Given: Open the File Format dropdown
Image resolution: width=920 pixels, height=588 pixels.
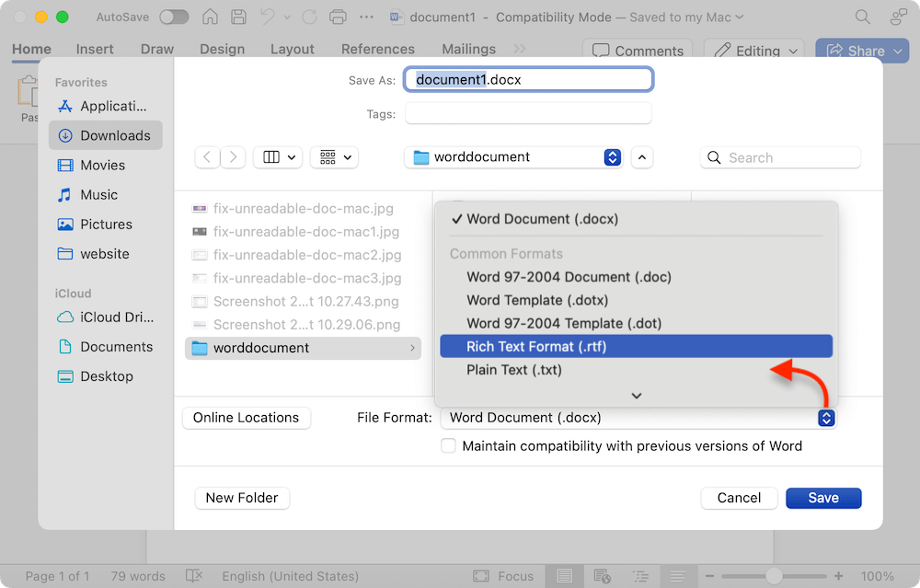Looking at the screenshot, I should pos(826,418).
